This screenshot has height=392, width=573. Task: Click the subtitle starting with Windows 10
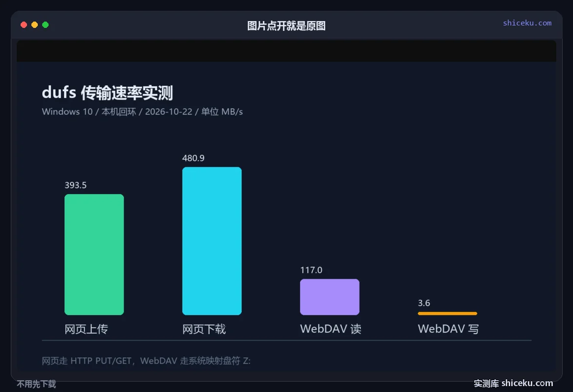click(142, 112)
